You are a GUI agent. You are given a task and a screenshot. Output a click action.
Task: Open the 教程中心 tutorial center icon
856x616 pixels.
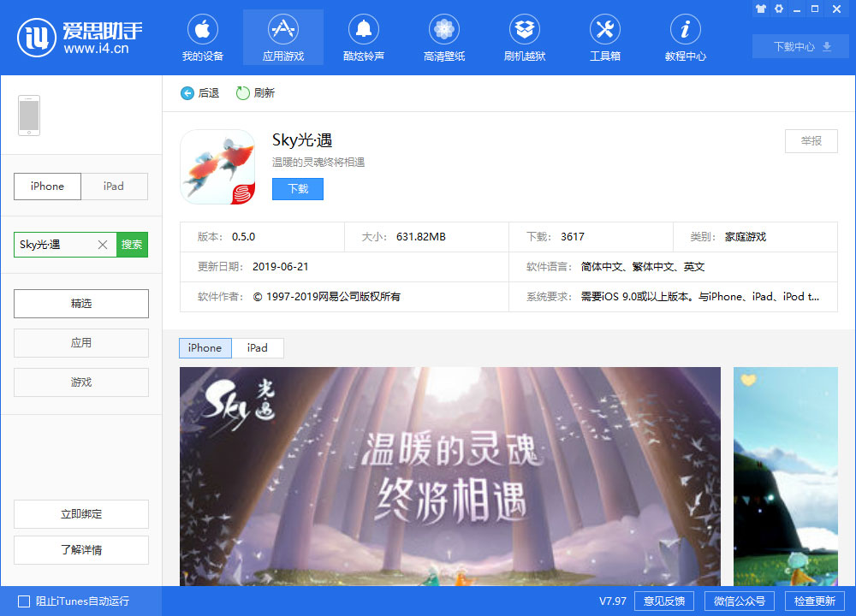(x=686, y=30)
